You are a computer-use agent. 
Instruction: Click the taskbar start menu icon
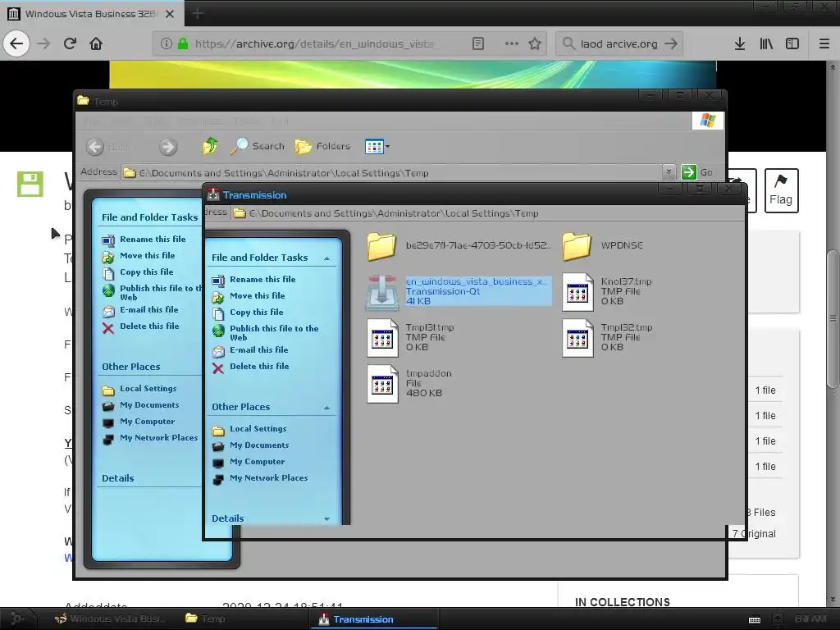(x=16, y=619)
